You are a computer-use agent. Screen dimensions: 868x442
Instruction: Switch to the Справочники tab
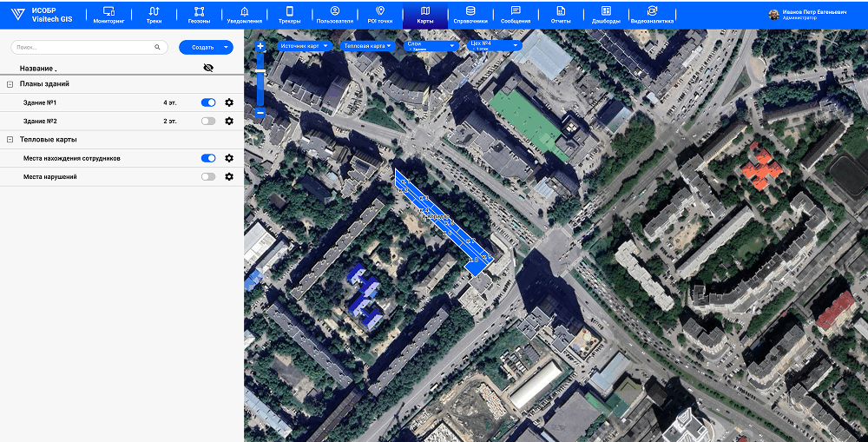pos(470,15)
